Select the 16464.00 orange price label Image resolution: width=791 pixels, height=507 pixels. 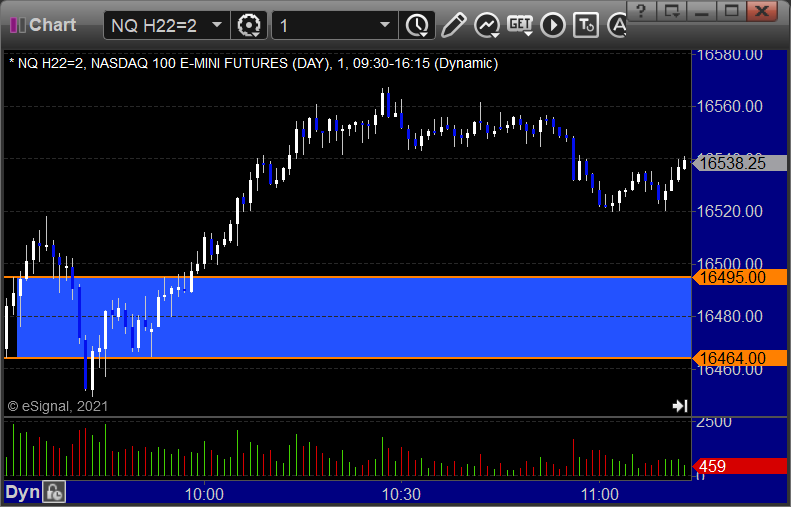(739, 358)
